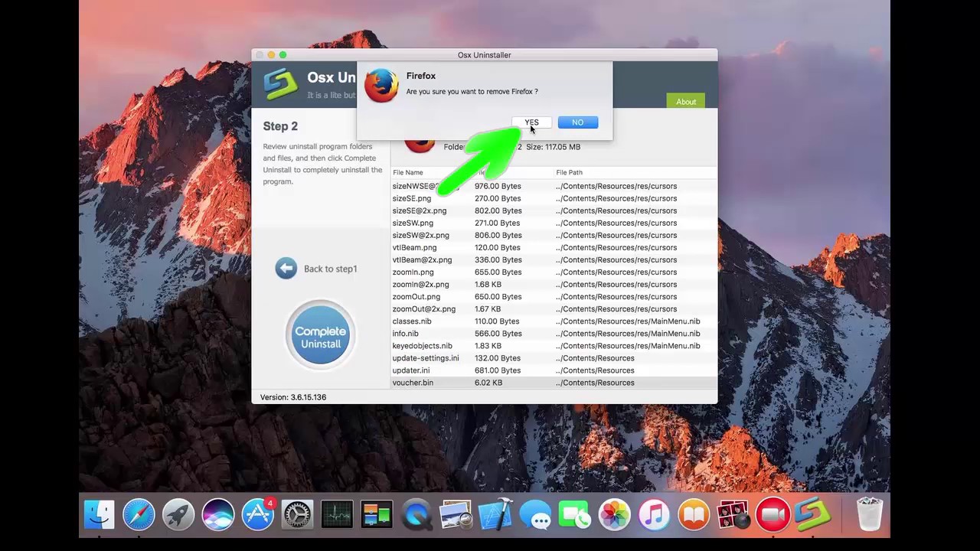Click the Firefox icon in the dialog

tap(381, 85)
